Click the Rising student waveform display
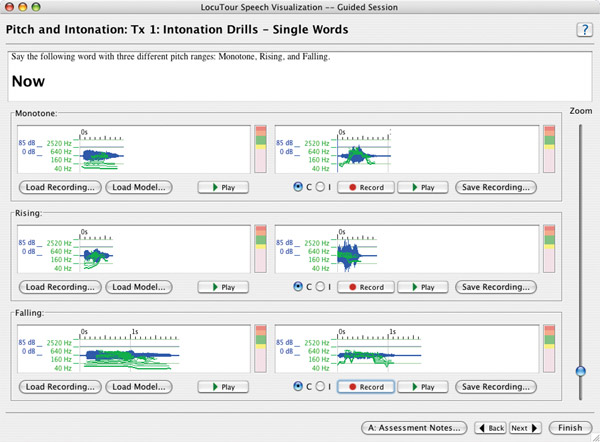This screenshot has height=442, width=600. pyautogui.click(x=407, y=249)
